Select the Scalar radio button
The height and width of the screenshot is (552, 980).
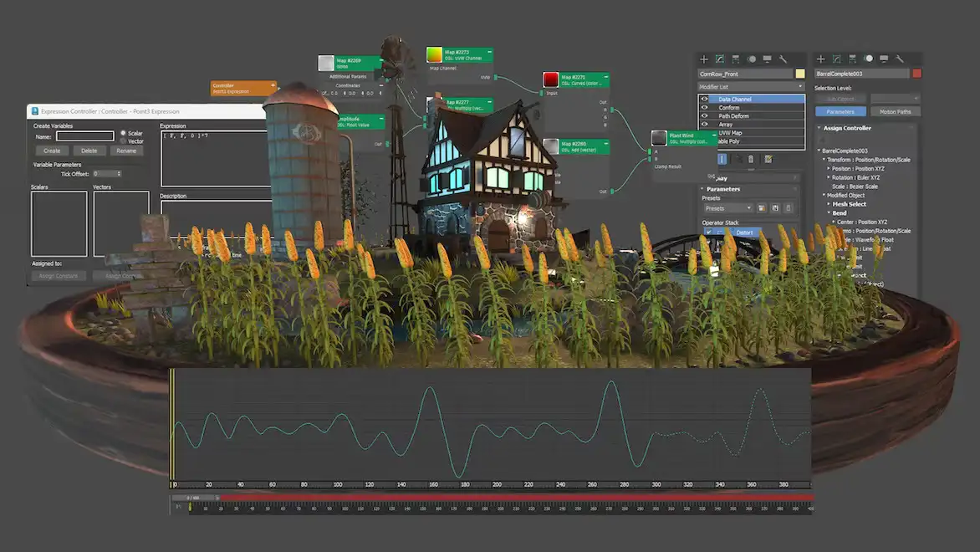click(123, 133)
